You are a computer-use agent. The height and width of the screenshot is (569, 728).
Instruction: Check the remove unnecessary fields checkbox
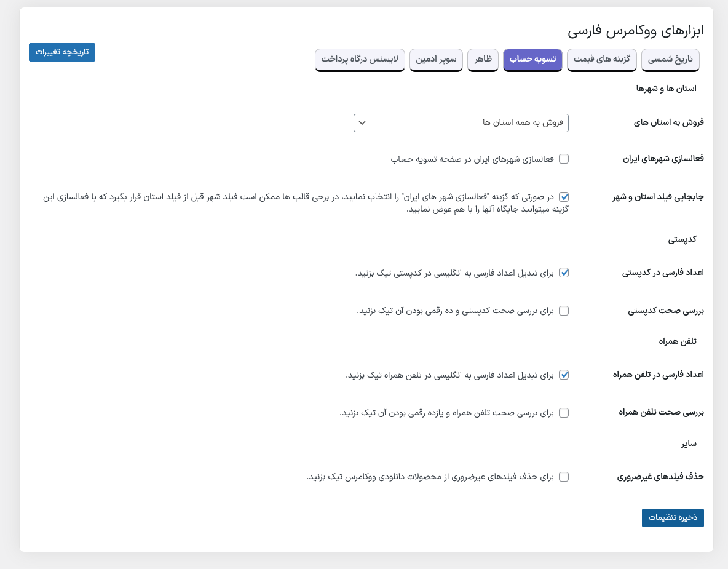[564, 477]
